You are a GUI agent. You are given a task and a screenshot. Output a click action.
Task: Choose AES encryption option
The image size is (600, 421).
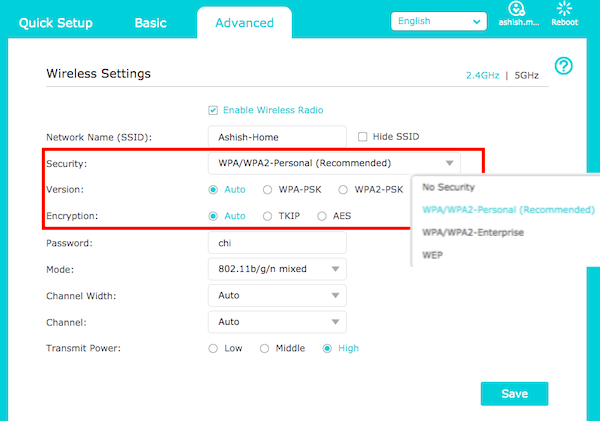pyautogui.click(x=322, y=216)
